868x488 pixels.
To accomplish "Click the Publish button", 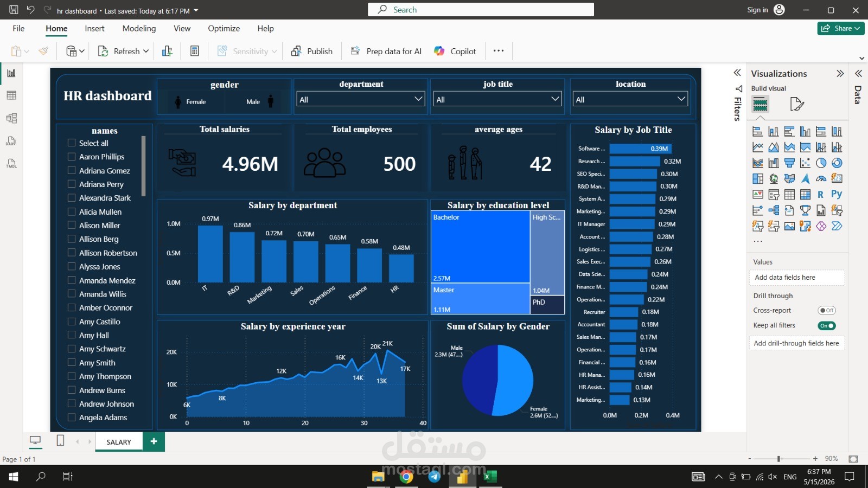I will point(312,51).
